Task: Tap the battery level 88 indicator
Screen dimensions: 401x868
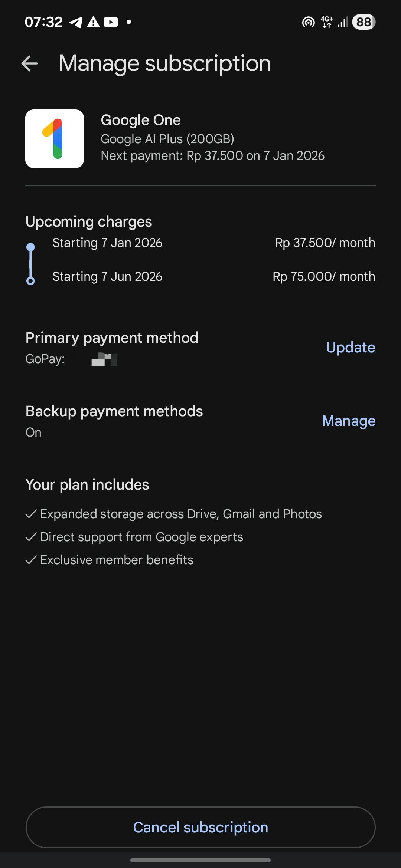Action: (x=364, y=22)
